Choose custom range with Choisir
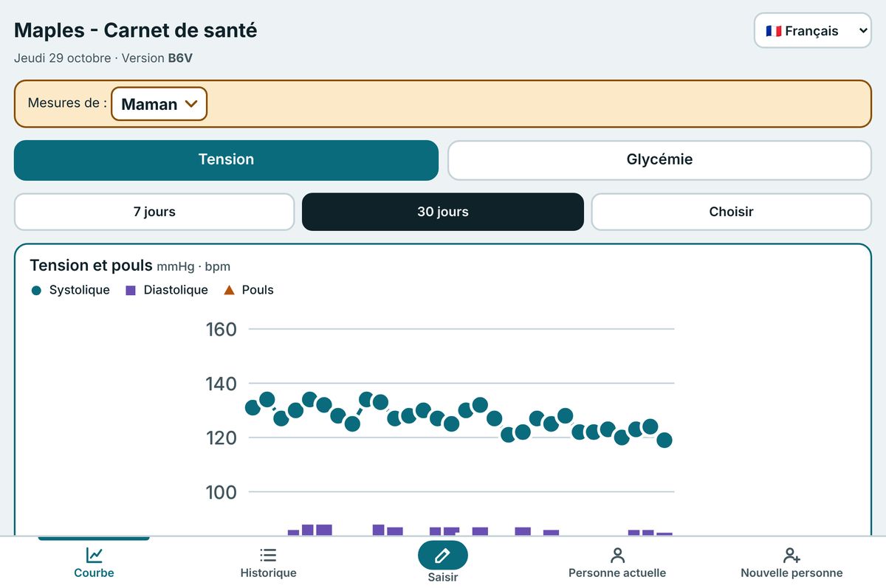 coord(731,212)
